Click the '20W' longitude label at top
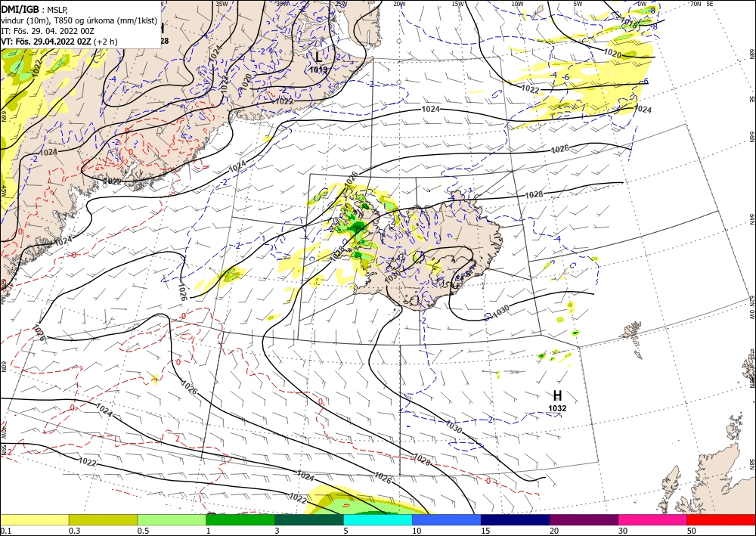Image resolution: width=756 pixels, height=536 pixels. 398,4
